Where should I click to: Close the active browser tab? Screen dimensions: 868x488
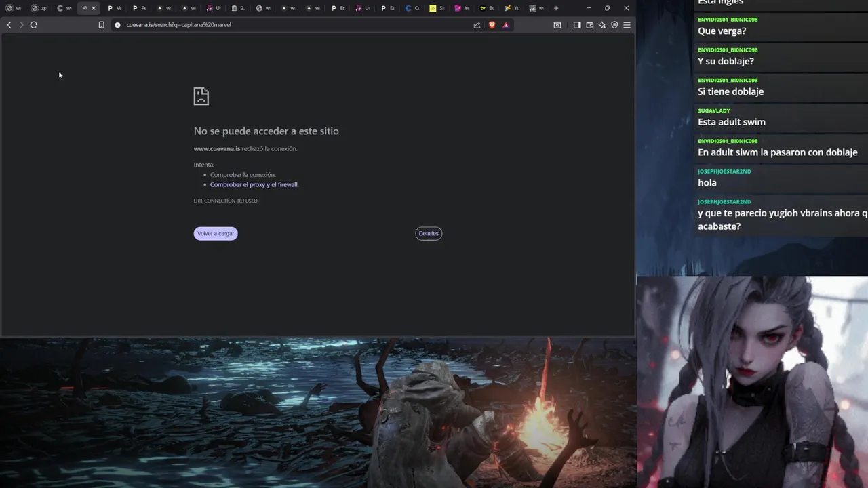click(94, 8)
